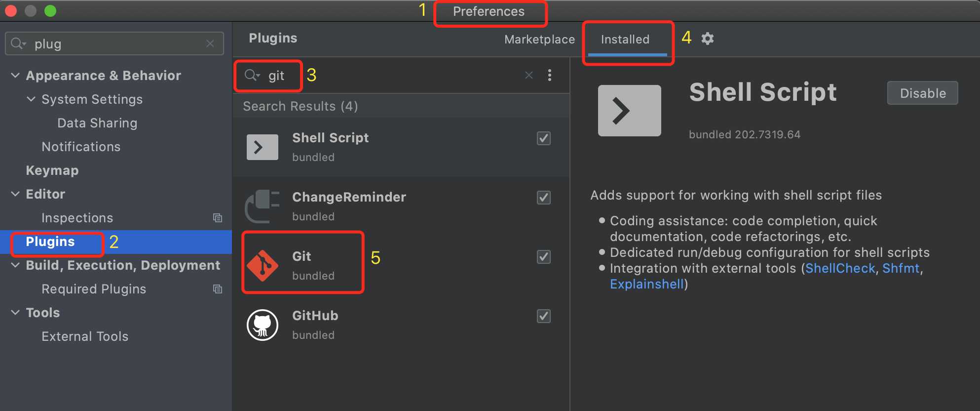This screenshot has width=980, height=411.
Task: Click the GitHub octocat icon
Action: coord(263,325)
